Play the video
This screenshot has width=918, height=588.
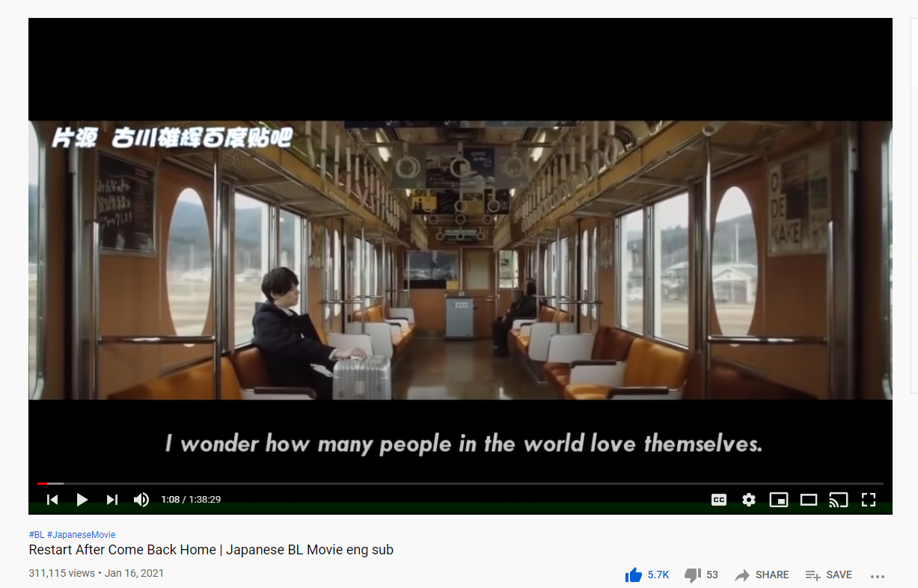82,500
